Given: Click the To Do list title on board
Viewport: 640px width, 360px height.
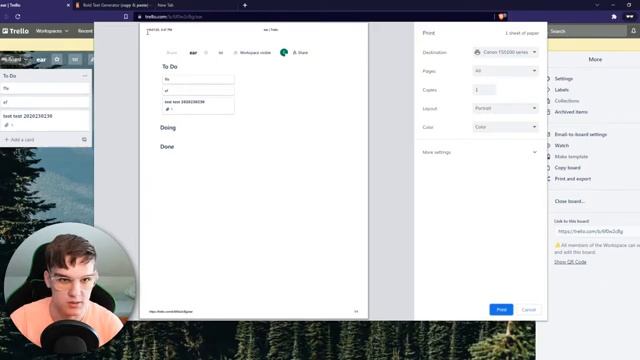Looking at the screenshot, I should click(x=9, y=76).
